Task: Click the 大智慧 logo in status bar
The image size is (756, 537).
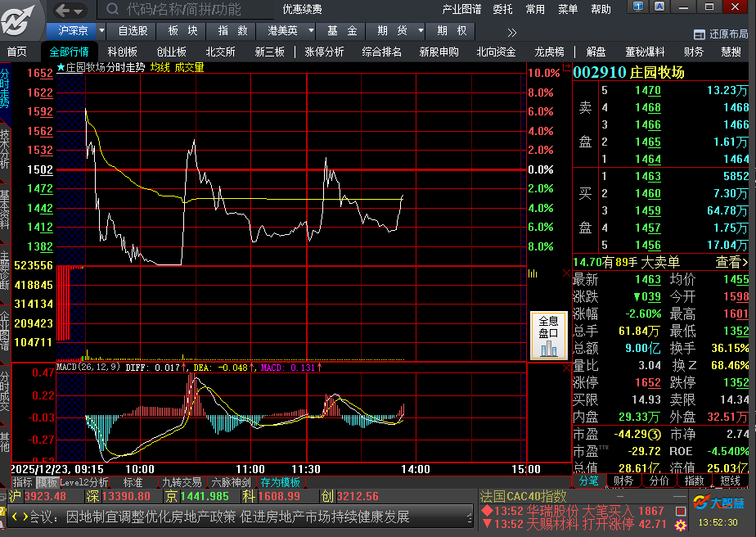Action: click(x=718, y=503)
